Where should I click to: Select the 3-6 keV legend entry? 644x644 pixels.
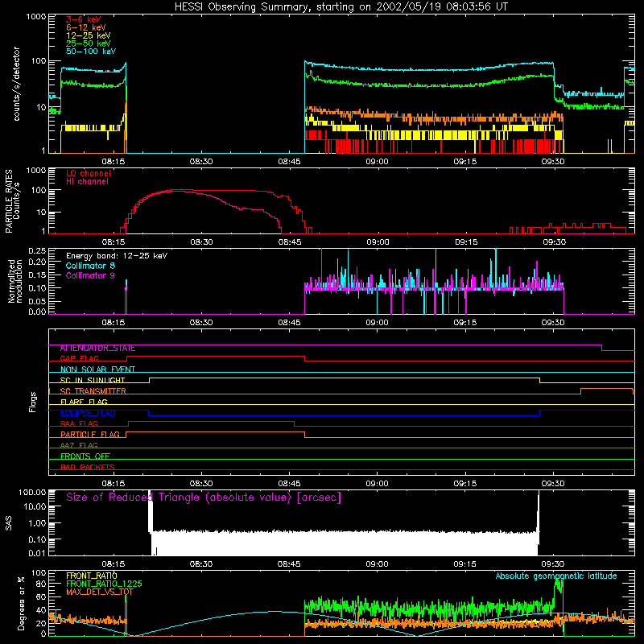click(x=84, y=19)
